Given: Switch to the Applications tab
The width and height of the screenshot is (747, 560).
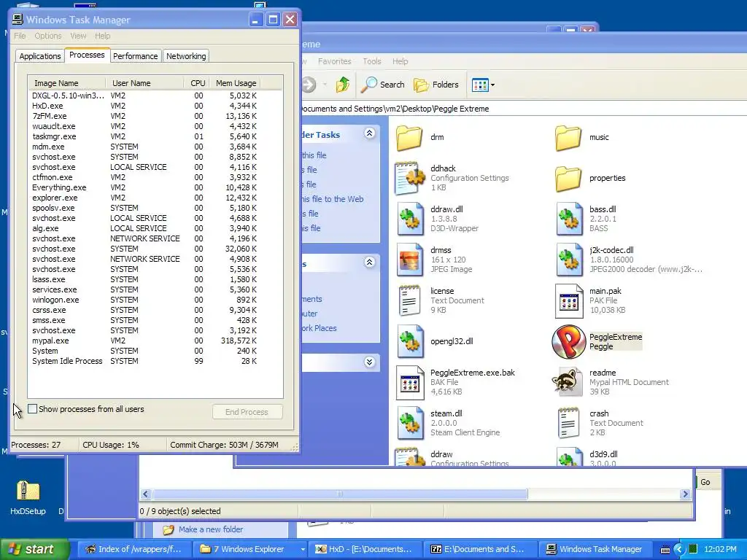Looking at the screenshot, I should click(40, 56).
